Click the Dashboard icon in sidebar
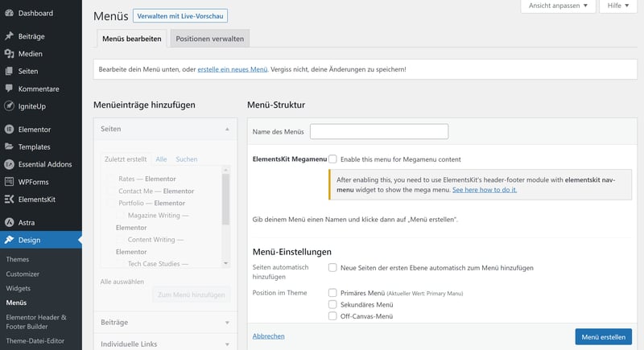 coord(9,14)
